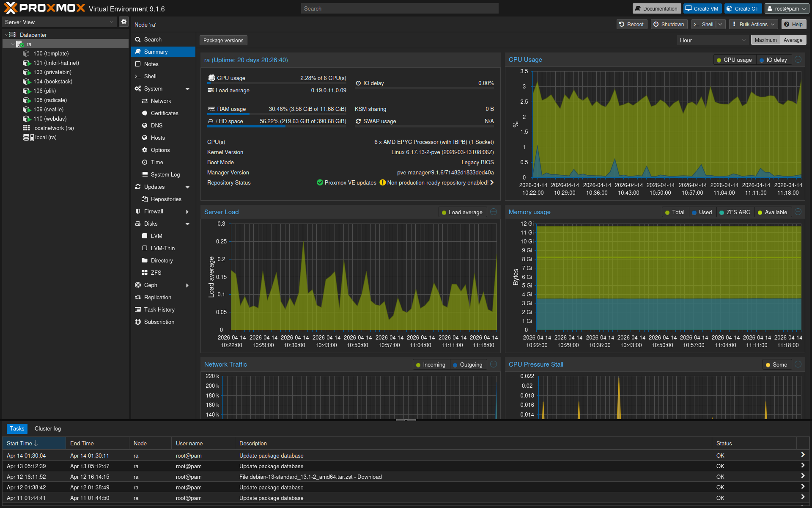Click the Create CT button
Screen dimensions: 812x508
(x=743, y=8)
